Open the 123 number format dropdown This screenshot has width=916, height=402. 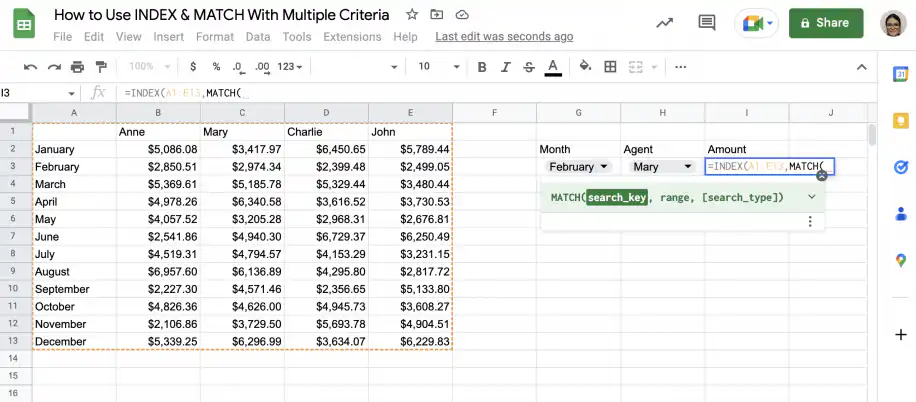pyautogui.click(x=290, y=67)
